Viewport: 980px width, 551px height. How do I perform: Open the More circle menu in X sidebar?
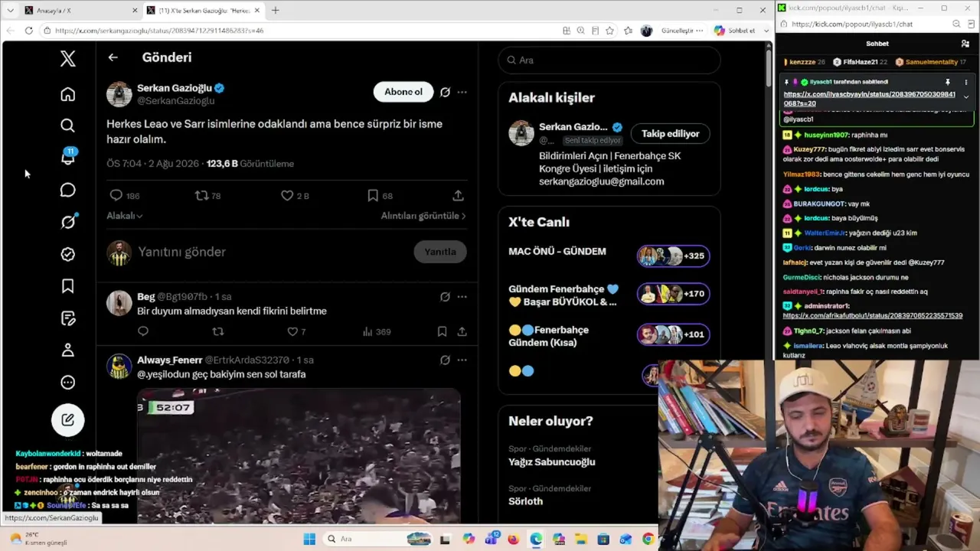68,383
